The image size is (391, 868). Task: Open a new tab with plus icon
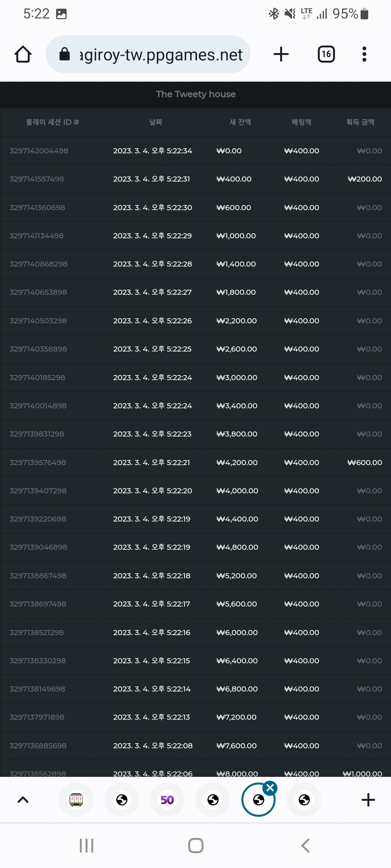(x=281, y=54)
